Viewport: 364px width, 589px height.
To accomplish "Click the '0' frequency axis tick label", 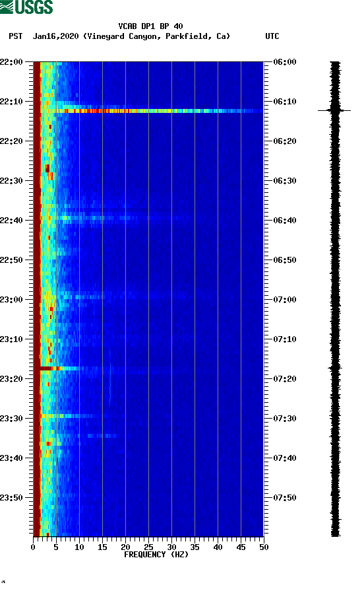I will [x=33, y=547].
